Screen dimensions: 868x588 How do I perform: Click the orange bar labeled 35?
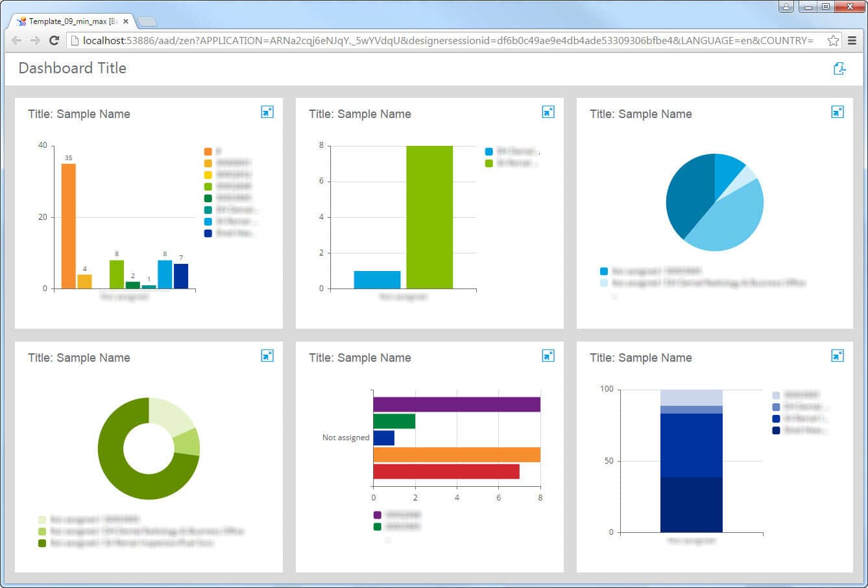[68, 226]
